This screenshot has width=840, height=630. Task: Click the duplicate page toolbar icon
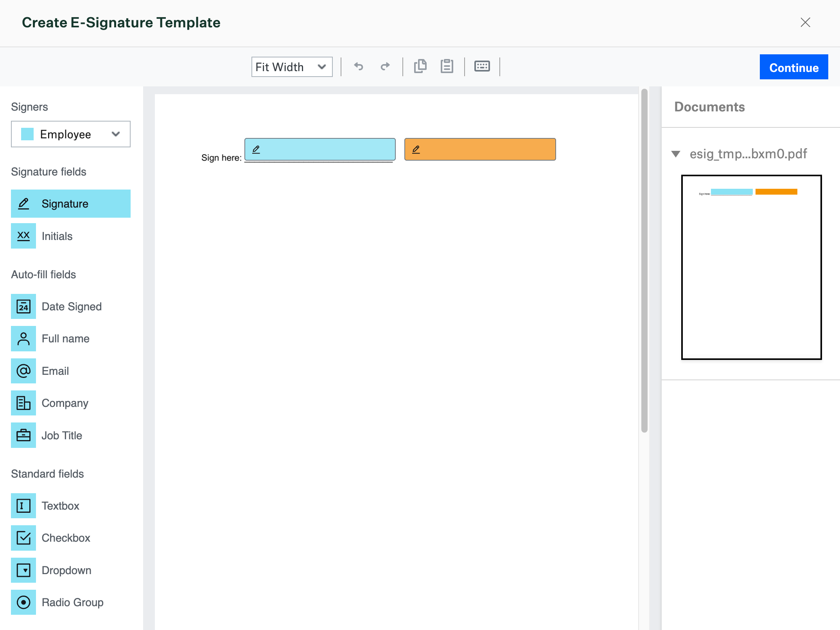pyautogui.click(x=420, y=66)
